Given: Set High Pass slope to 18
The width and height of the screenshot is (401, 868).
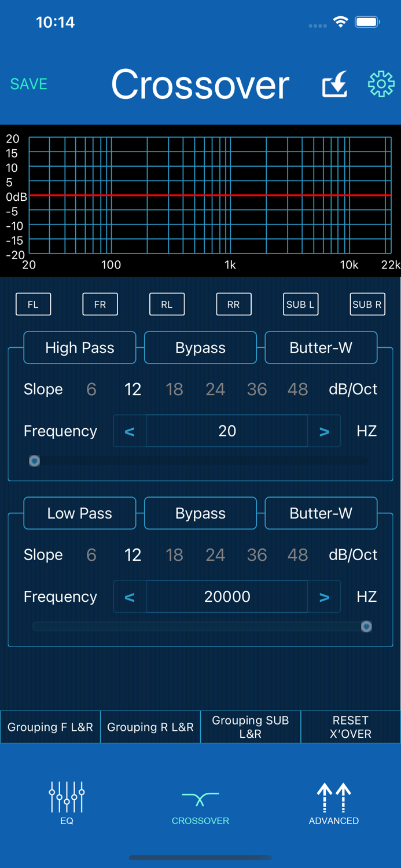Looking at the screenshot, I should [174, 389].
